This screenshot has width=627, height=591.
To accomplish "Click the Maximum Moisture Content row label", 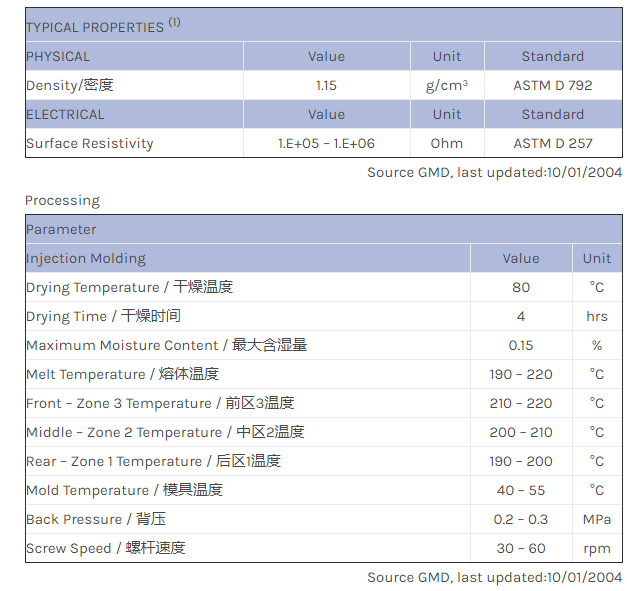I will (x=166, y=345).
